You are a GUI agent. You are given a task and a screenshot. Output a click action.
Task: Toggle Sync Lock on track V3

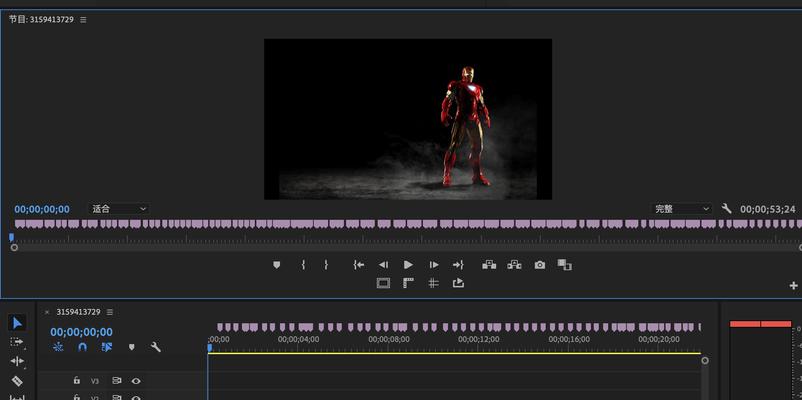[117, 381]
